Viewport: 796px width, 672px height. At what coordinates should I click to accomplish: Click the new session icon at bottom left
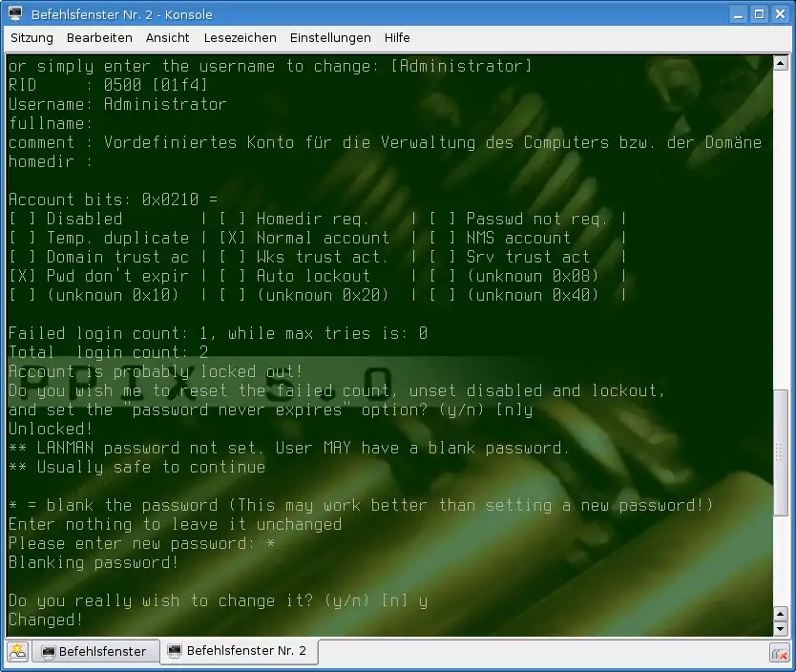(x=18, y=652)
